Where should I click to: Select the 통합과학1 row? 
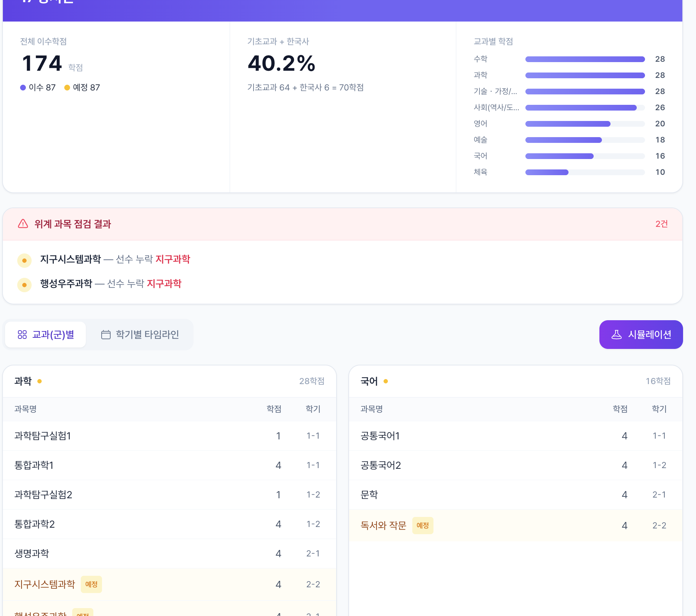coord(170,465)
